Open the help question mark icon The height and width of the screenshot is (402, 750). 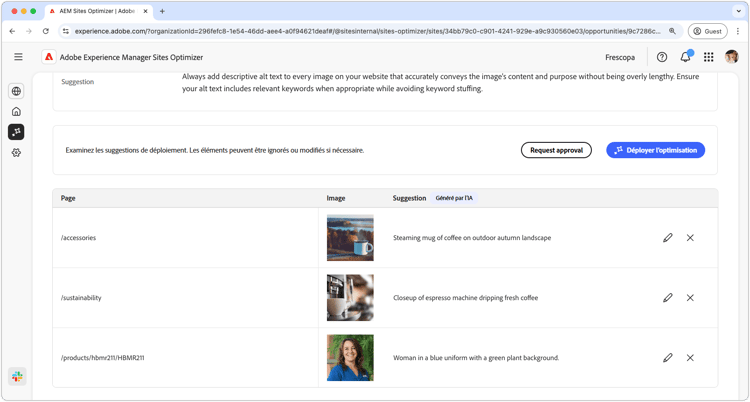(662, 57)
